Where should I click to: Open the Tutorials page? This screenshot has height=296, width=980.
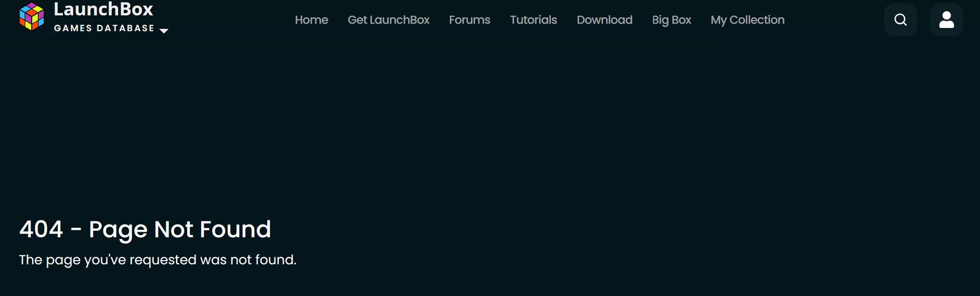coord(533,20)
